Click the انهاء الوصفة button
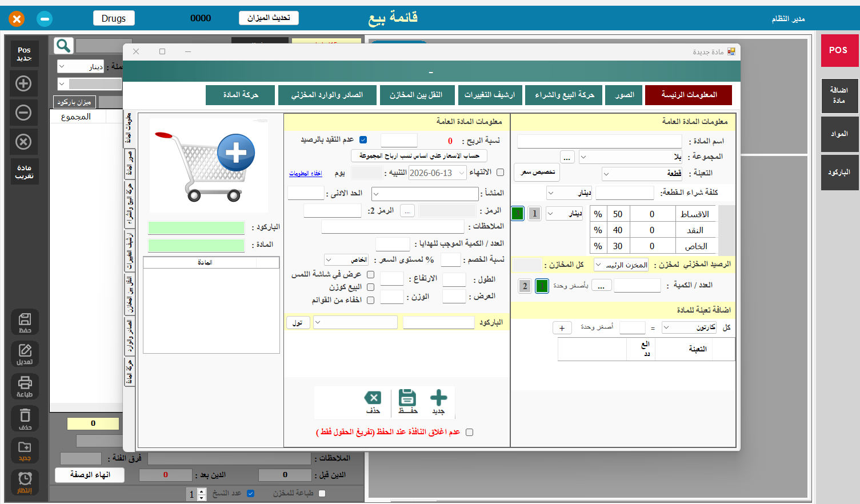 tap(90, 475)
